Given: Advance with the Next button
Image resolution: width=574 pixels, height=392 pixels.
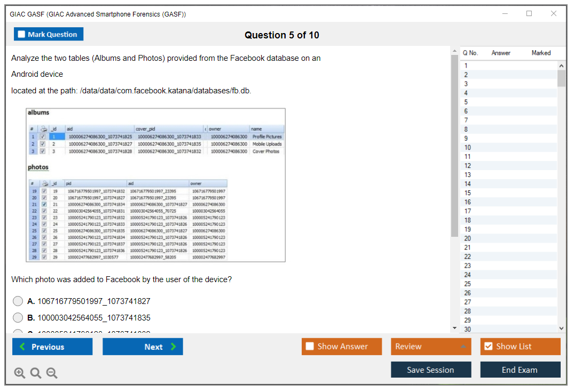Looking at the screenshot, I should coord(143,347).
